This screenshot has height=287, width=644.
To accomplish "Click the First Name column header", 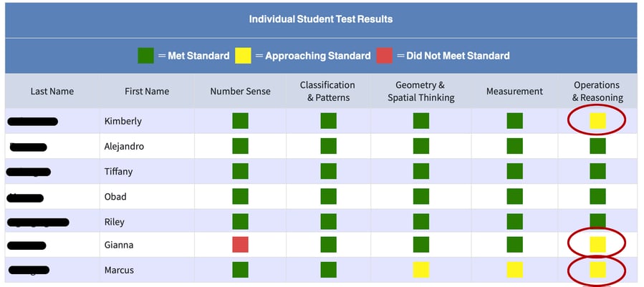I will coord(147,92).
